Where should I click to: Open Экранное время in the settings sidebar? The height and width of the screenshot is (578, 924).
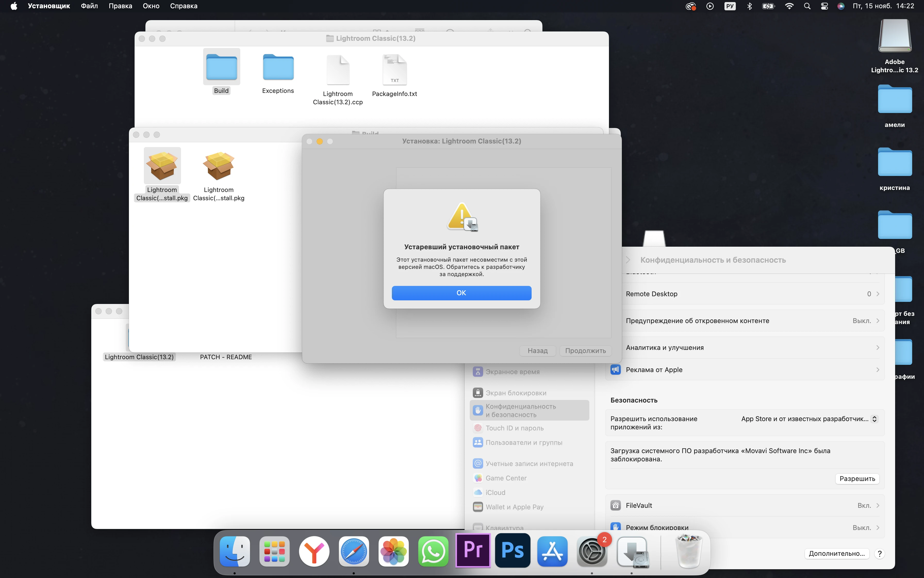(x=529, y=372)
